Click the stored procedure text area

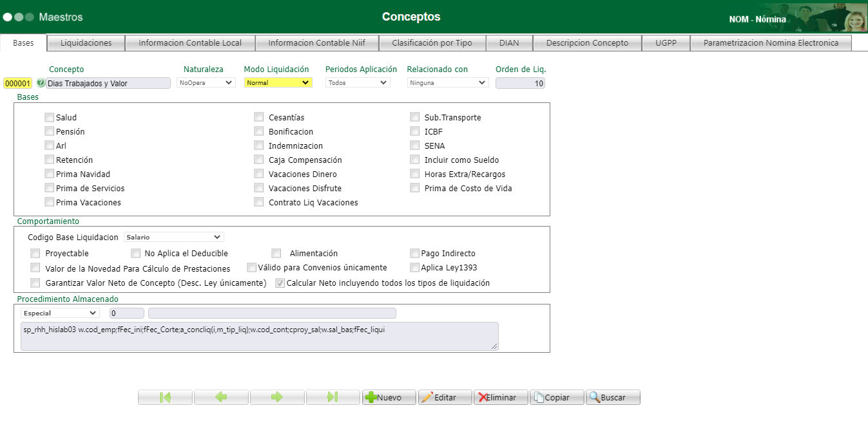click(x=259, y=336)
